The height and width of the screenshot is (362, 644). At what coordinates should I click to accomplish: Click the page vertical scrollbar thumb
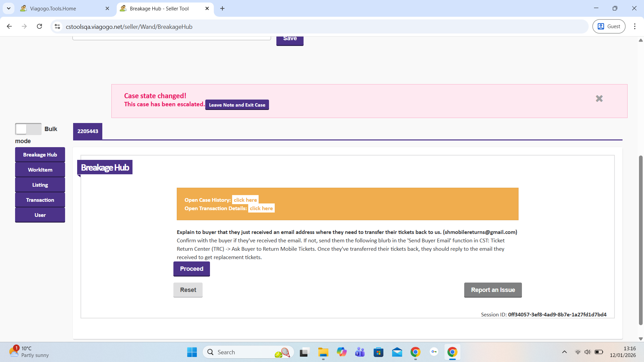tap(640, 240)
